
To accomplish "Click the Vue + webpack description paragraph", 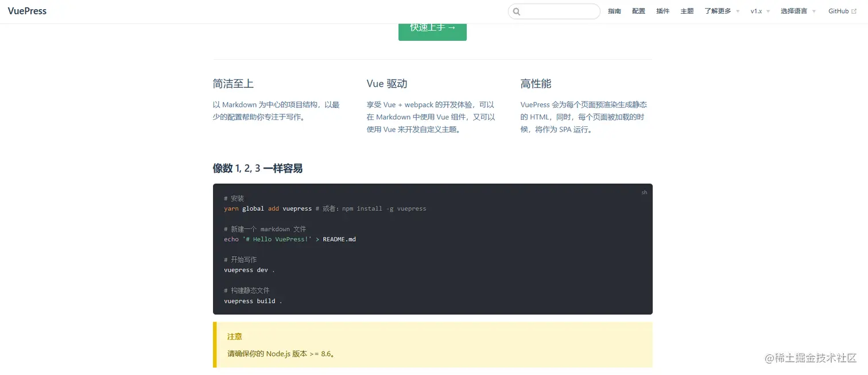I will pos(431,117).
